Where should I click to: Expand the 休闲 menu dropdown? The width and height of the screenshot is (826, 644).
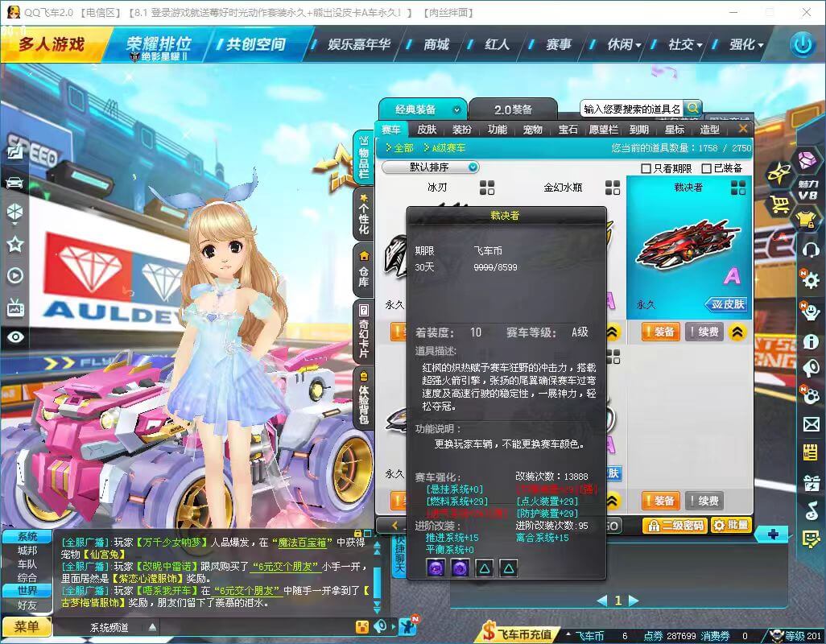(x=638, y=46)
